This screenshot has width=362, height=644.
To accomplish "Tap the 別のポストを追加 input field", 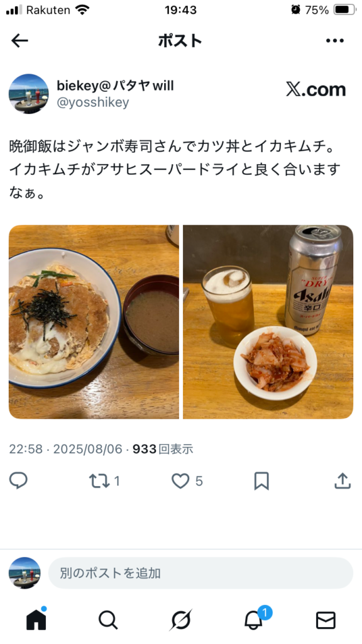I will pyautogui.click(x=200, y=573).
